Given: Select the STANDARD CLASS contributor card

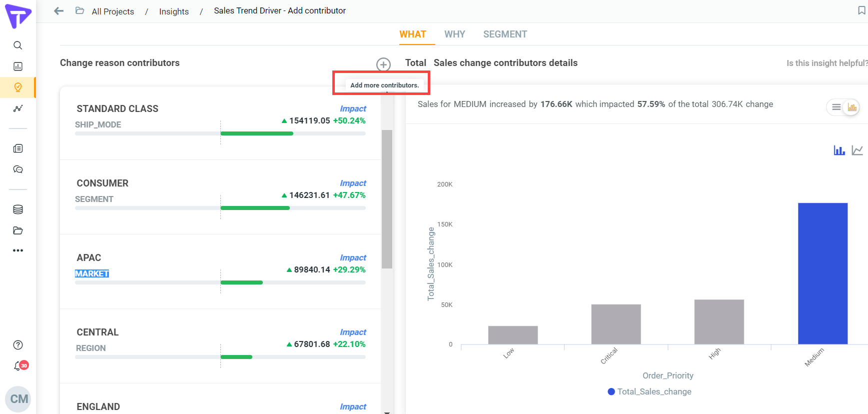Looking at the screenshot, I should pyautogui.click(x=220, y=123).
